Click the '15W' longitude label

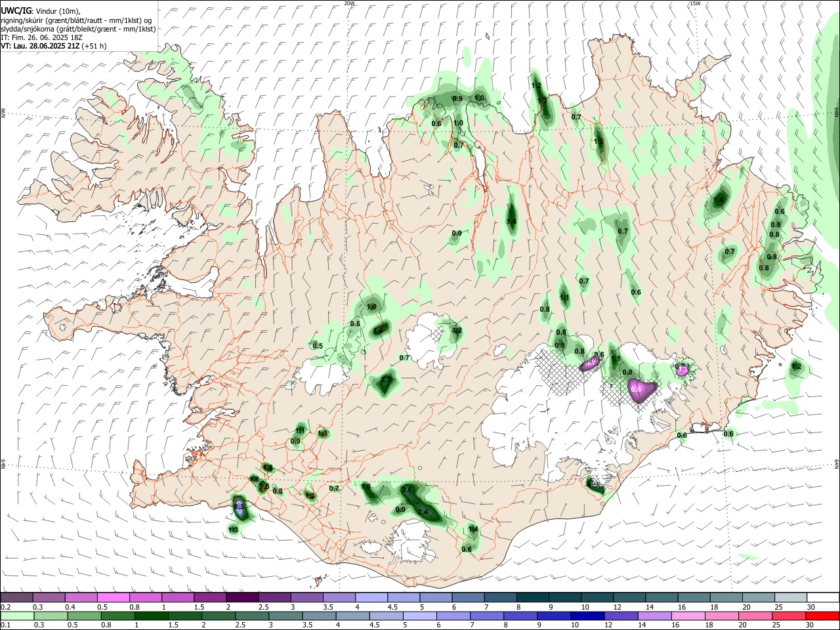[695, 3]
